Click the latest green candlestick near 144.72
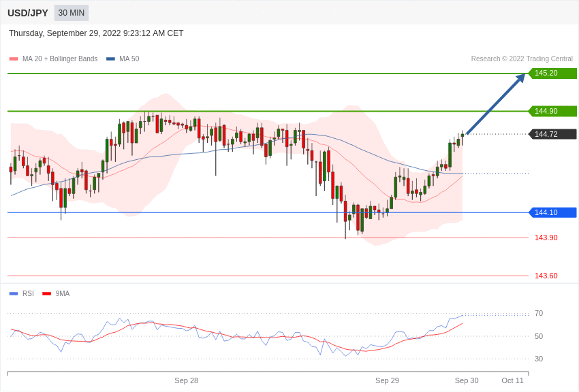 (463, 135)
